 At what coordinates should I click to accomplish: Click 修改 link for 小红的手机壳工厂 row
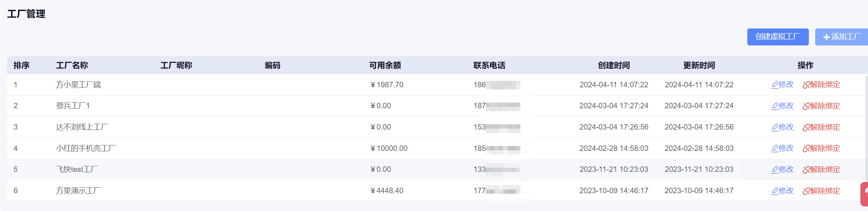click(x=786, y=148)
